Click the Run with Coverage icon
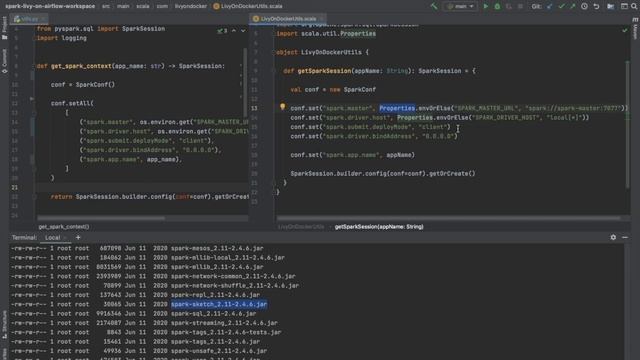Image resolution: width=640 pixels, height=360 pixels. (509, 6)
